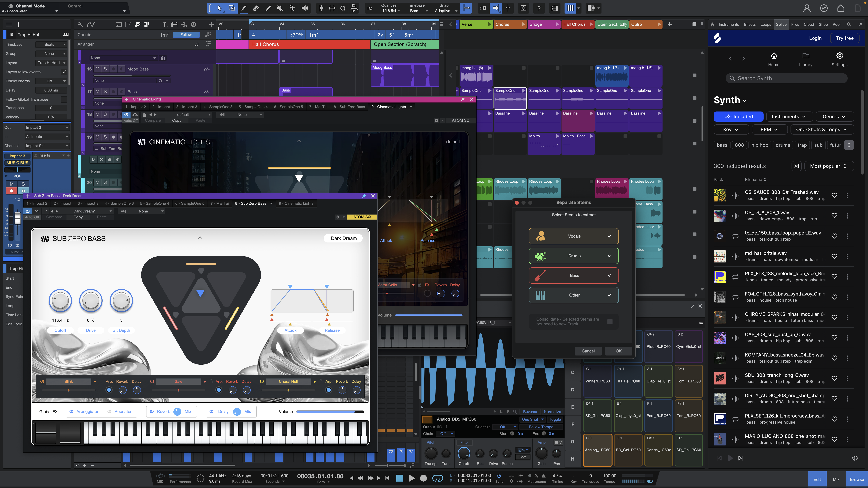This screenshot has height=488, width=868.
Task: Solo the Bass track 17
Action: coord(105,92)
